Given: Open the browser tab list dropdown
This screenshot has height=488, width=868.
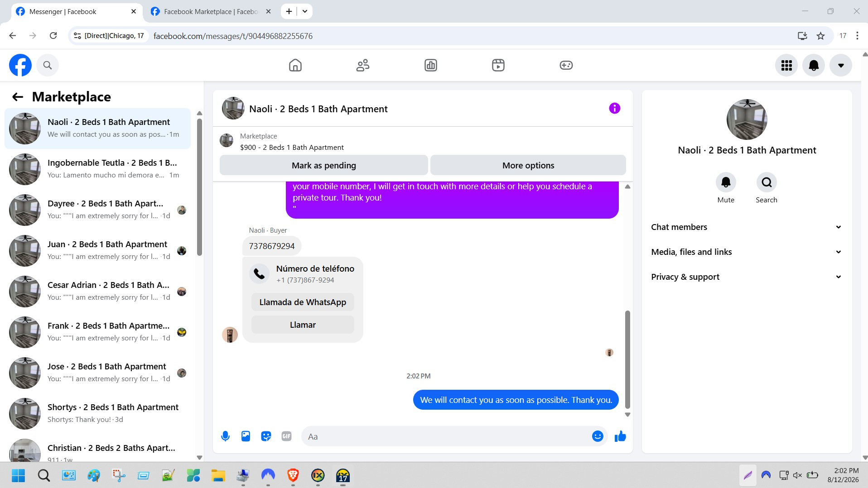Looking at the screenshot, I should click(305, 11).
